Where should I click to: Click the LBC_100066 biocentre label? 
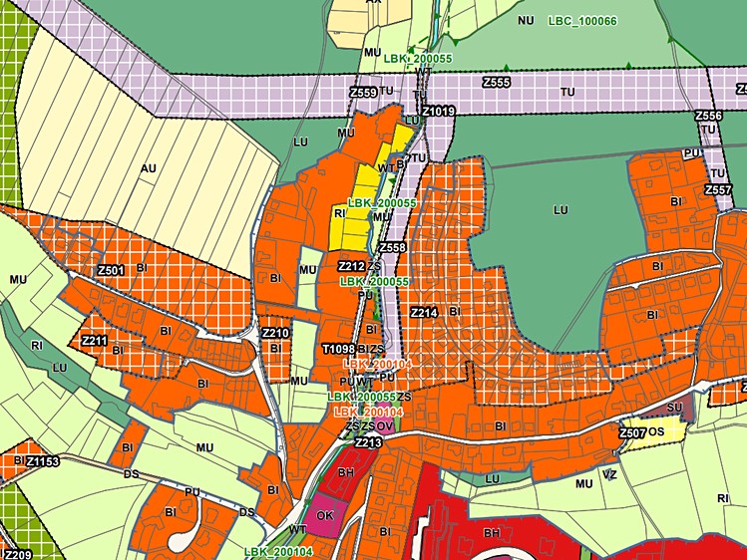(582, 21)
